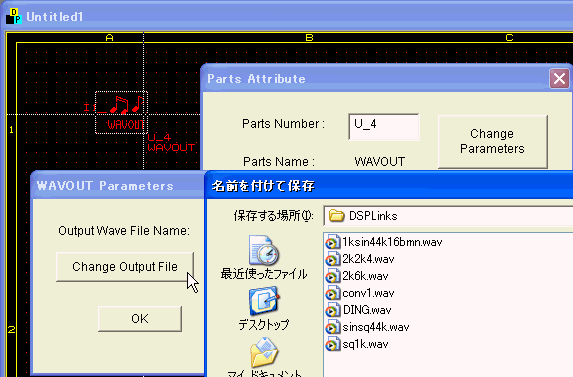Click the icon of sq1k.wav
Image resolution: width=573 pixels, height=377 pixels.
(x=332, y=344)
